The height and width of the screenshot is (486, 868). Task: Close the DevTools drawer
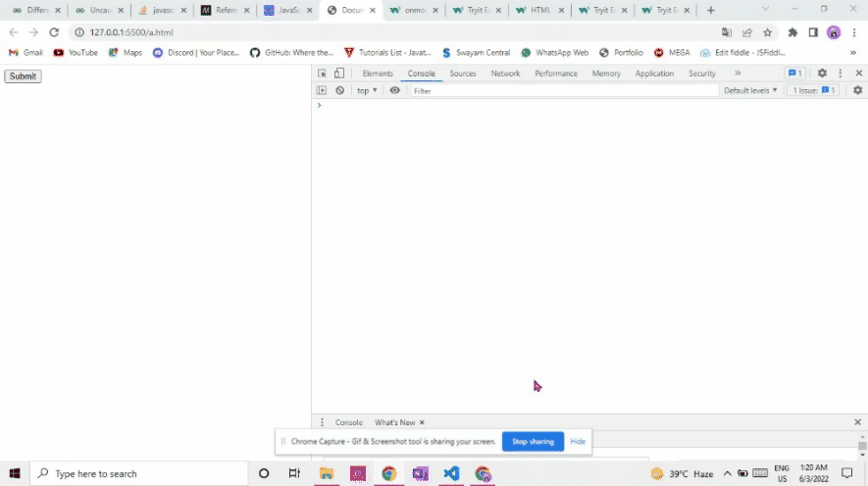(857, 422)
